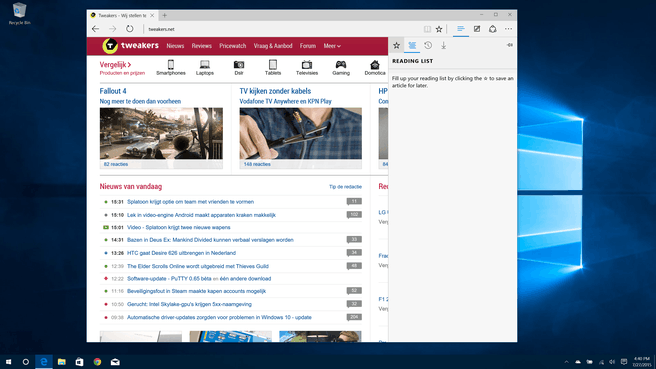This screenshot has height=369, width=656.
Task: Open comment count for Automatische driver-updates
Action: tap(354, 317)
